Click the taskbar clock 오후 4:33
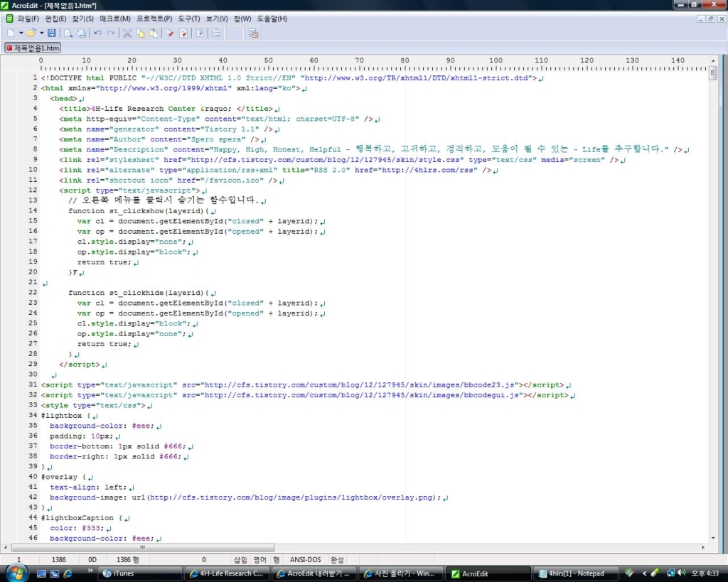728x582 pixels. point(705,573)
